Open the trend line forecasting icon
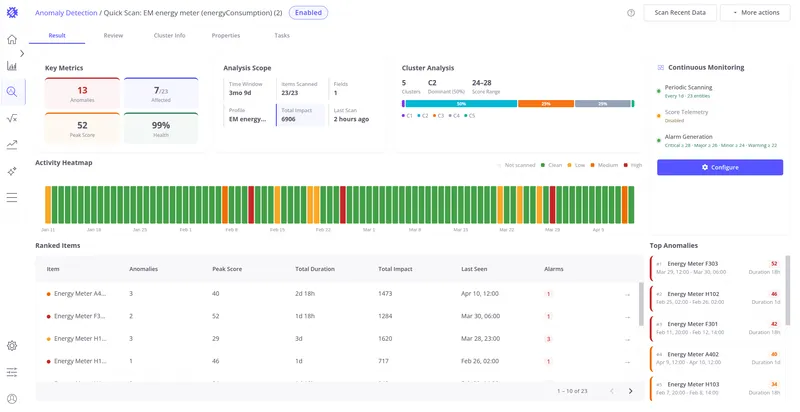Screen dimensions: 800x412 point(12,145)
